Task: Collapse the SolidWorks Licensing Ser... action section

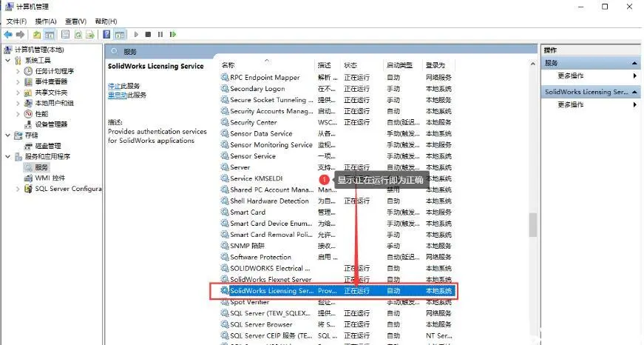Action: click(634, 92)
